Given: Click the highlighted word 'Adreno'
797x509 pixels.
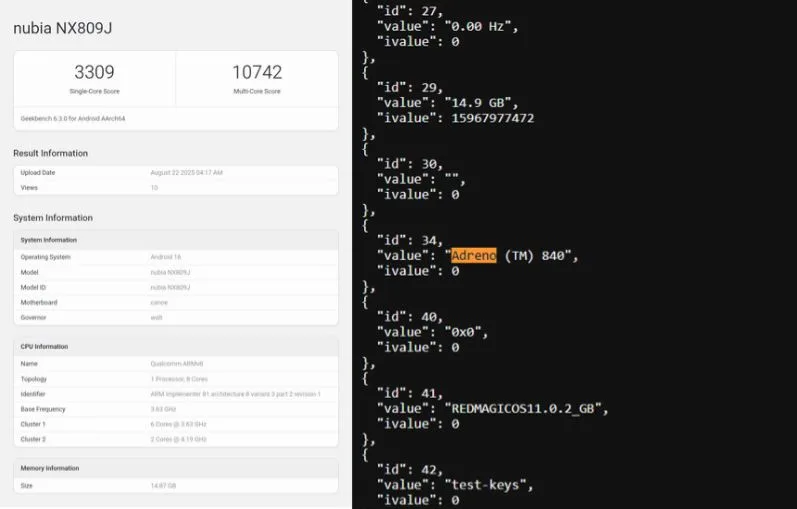Looking at the screenshot, I should (474, 255).
